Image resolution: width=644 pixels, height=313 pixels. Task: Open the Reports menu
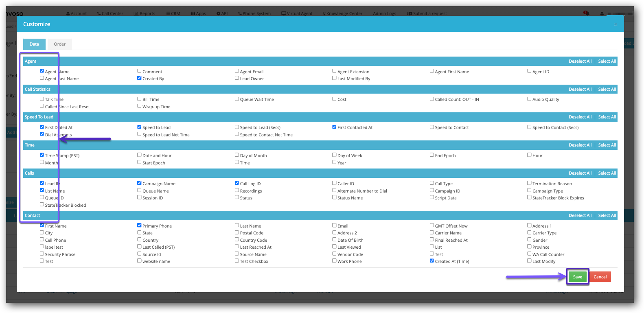pyautogui.click(x=145, y=13)
